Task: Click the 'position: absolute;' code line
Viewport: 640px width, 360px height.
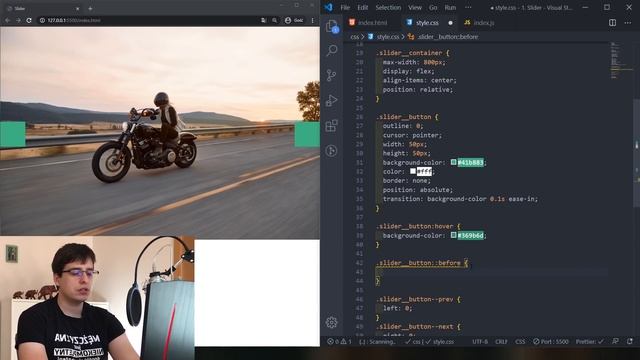Action: (418, 190)
